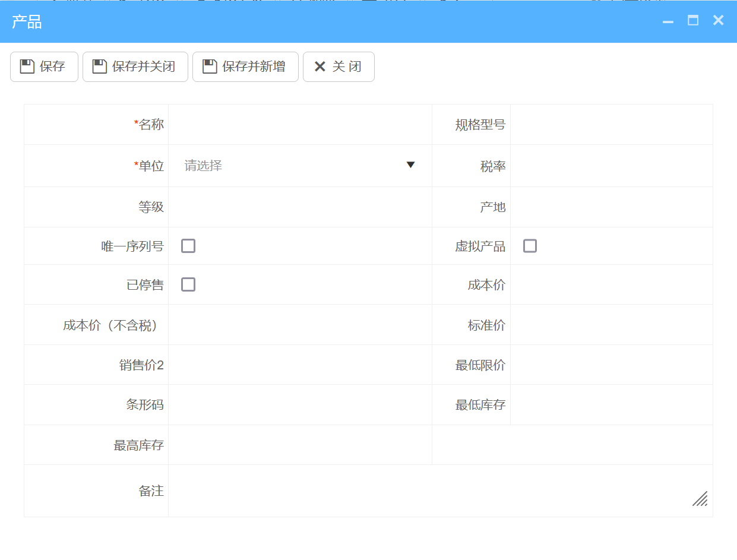Click the save icon inside 保存并新增 button
This screenshot has width=737, height=560.
pos(209,67)
